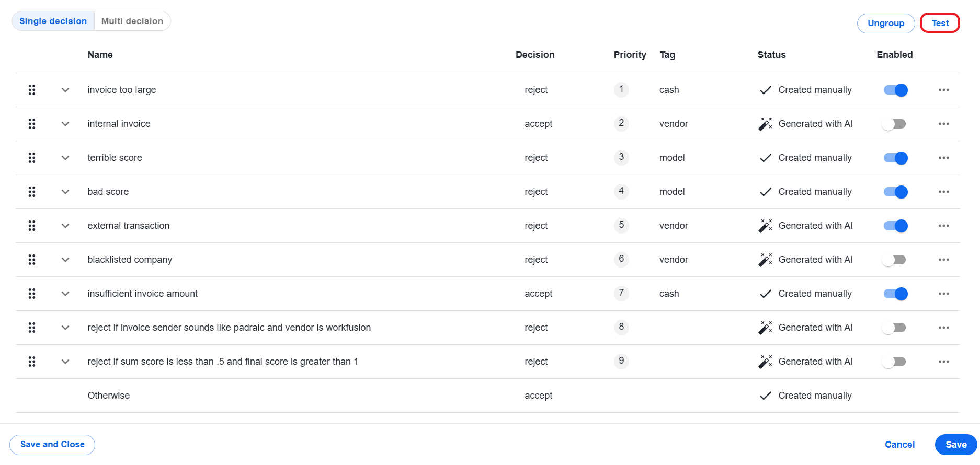Click AI wand icon on sum score row
The width and height of the screenshot is (980, 465).
click(x=765, y=362)
